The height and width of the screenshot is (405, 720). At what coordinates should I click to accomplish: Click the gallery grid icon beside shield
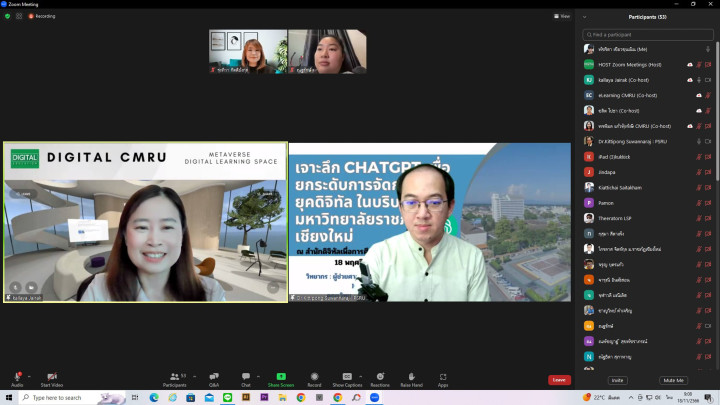(x=19, y=16)
